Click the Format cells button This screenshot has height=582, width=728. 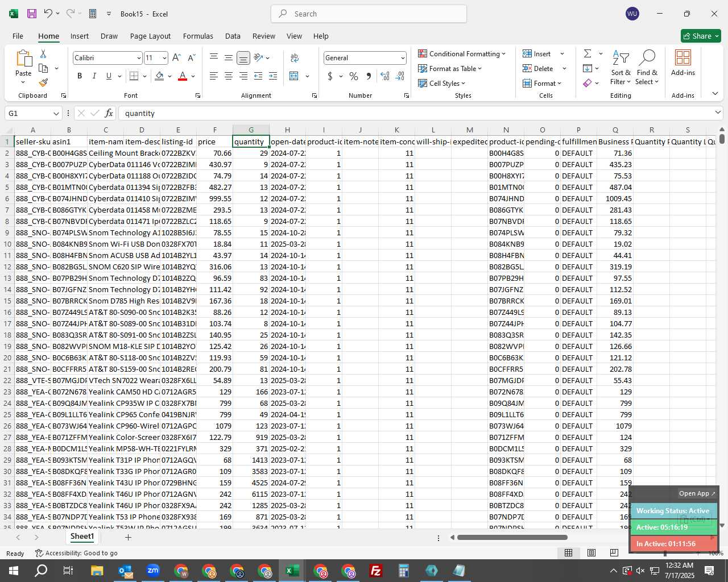pyautogui.click(x=542, y=83)
